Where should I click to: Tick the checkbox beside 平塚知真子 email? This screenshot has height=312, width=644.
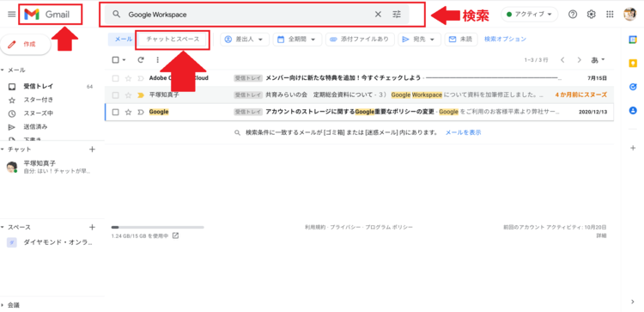(115, 95)
